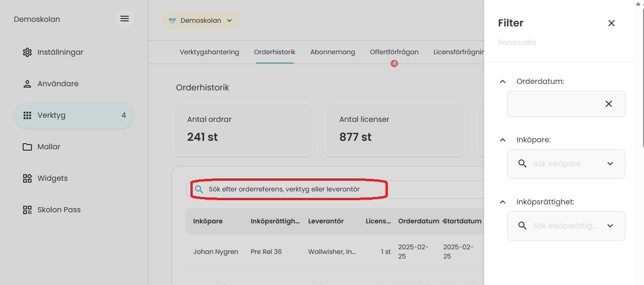
Task: Open Inställningar via the gear icon
Action: (x=27, y=52)
